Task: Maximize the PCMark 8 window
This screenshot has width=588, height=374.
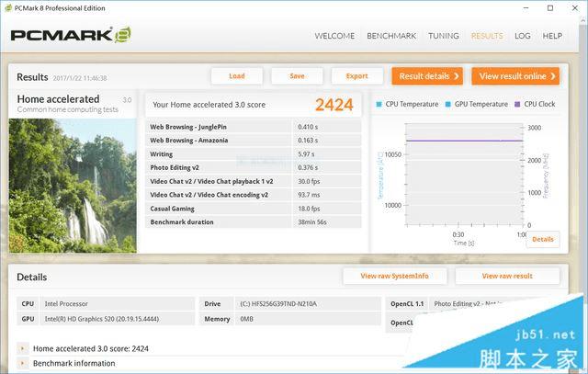Action: click(550, 8)
